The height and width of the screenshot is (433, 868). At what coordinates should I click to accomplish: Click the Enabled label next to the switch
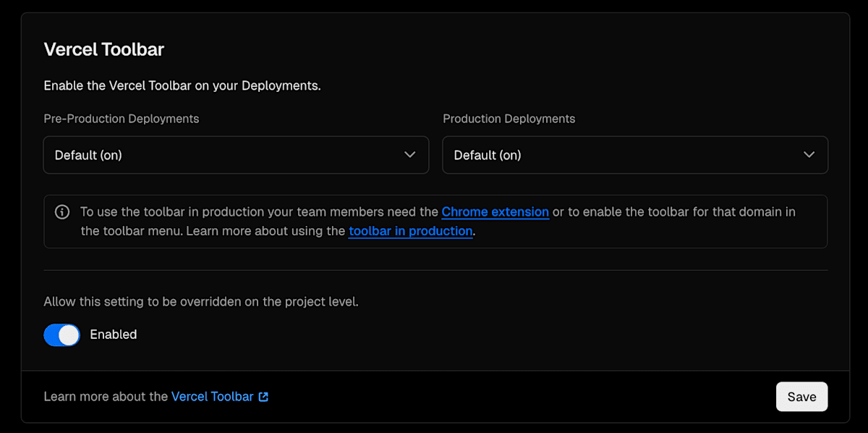click(x=114, y=335)
